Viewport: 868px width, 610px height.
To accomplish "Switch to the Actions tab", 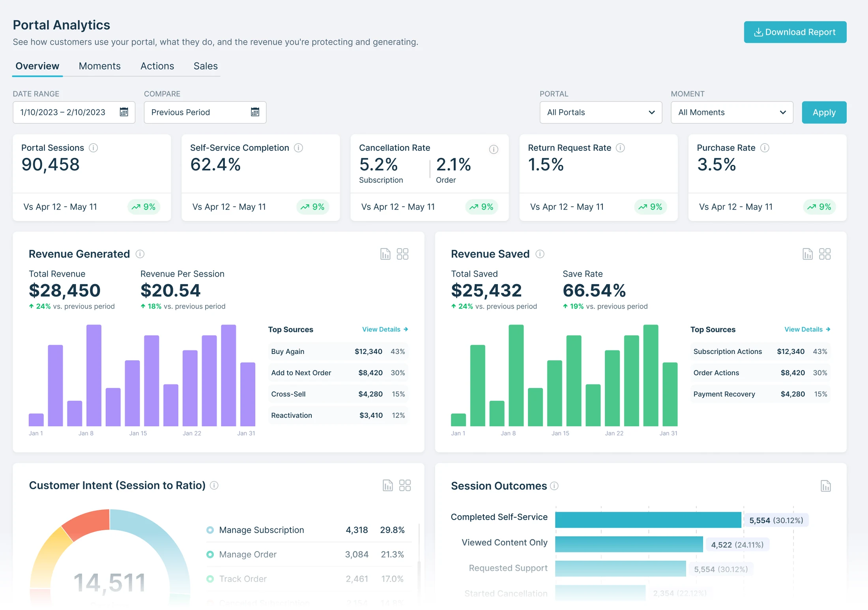I will [x=157, y=66].
